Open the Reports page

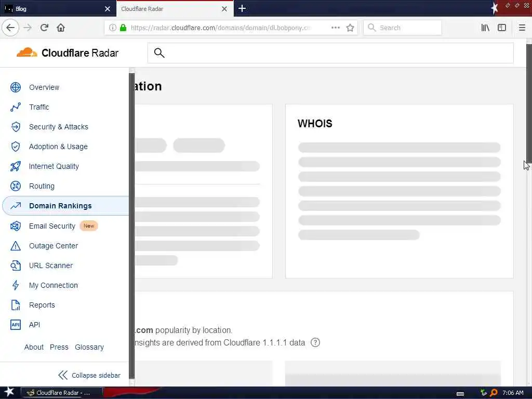42,305
